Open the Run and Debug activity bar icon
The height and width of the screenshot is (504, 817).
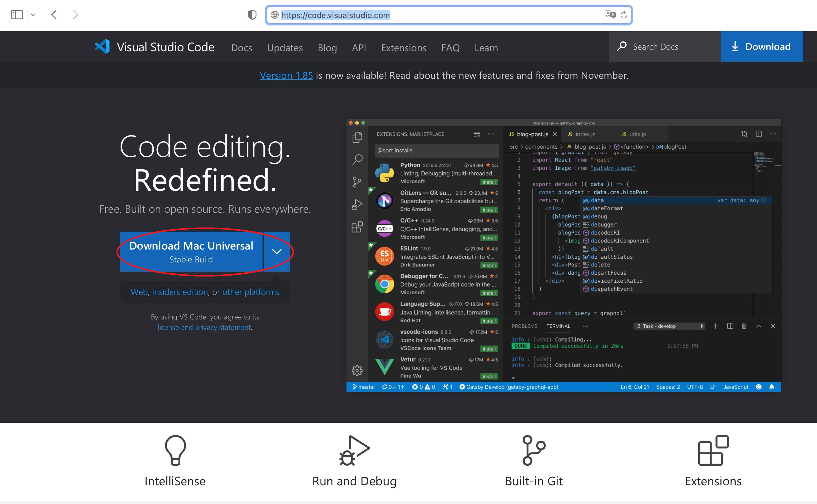[357, 204]
